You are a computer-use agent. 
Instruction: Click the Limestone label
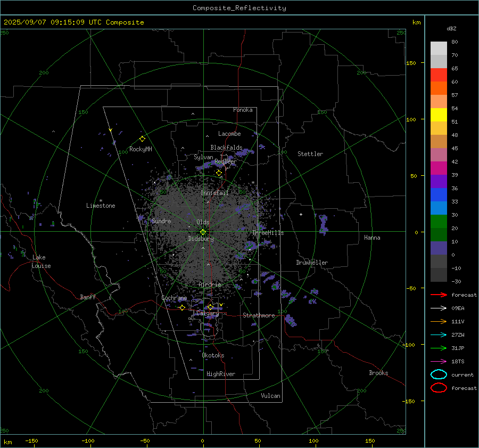101,206
